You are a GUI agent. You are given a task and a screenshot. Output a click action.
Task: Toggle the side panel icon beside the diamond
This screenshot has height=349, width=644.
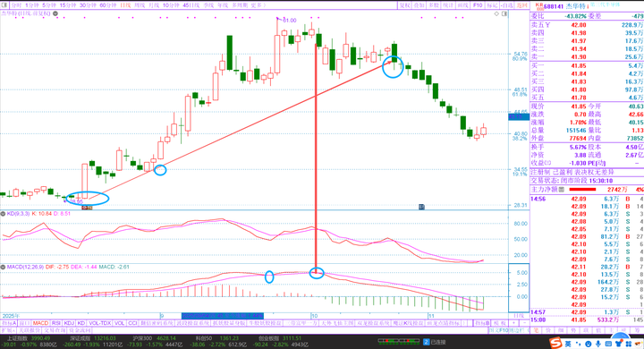[x=504, y=13]
